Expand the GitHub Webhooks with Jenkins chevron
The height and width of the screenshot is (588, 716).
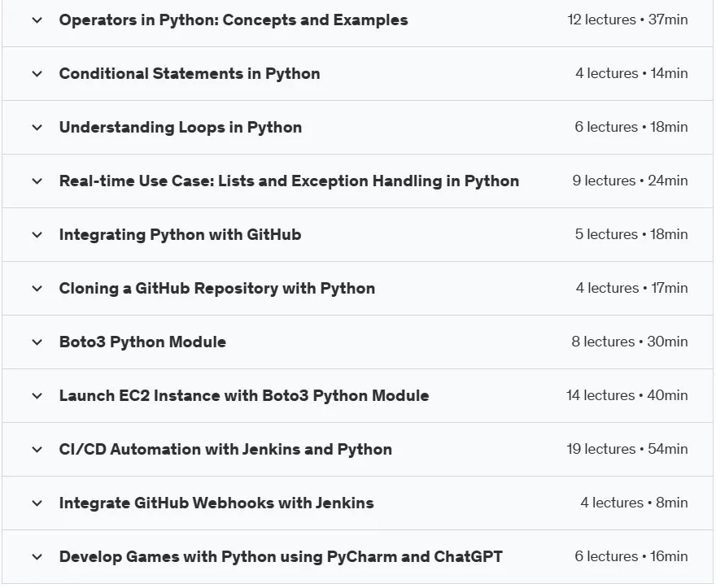coord(37,503)
